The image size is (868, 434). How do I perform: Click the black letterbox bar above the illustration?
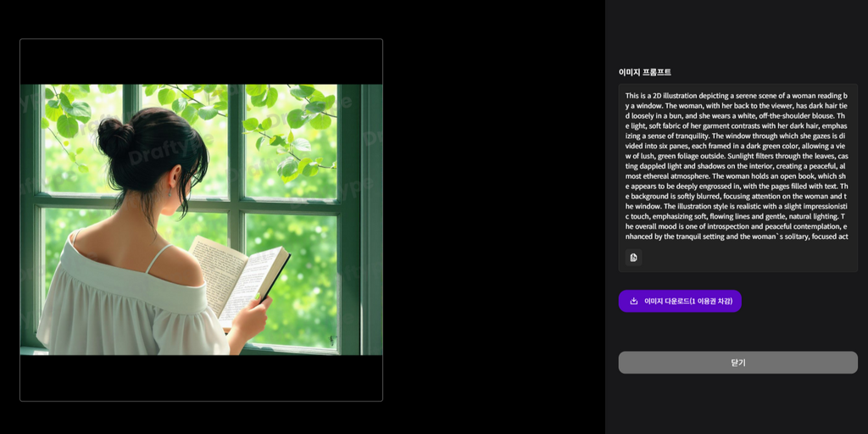tap(202, 61)
